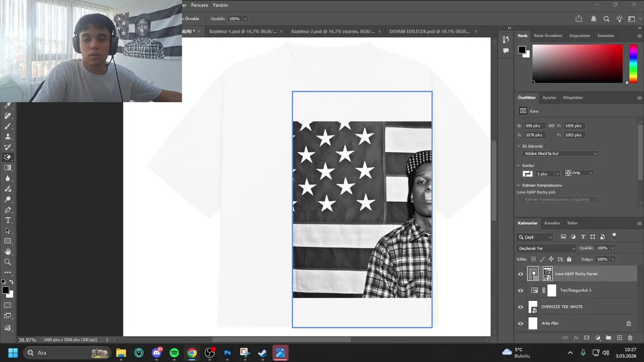
Task: Collapse the Katman Kompozisyonu section
Action: click(x=519, y=185)
